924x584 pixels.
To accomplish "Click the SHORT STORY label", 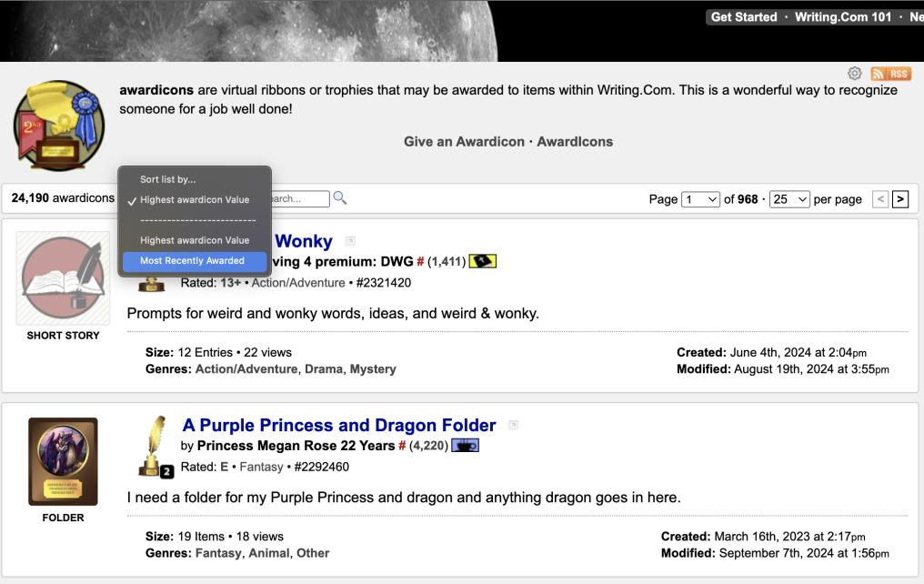I will pos(63,336).
